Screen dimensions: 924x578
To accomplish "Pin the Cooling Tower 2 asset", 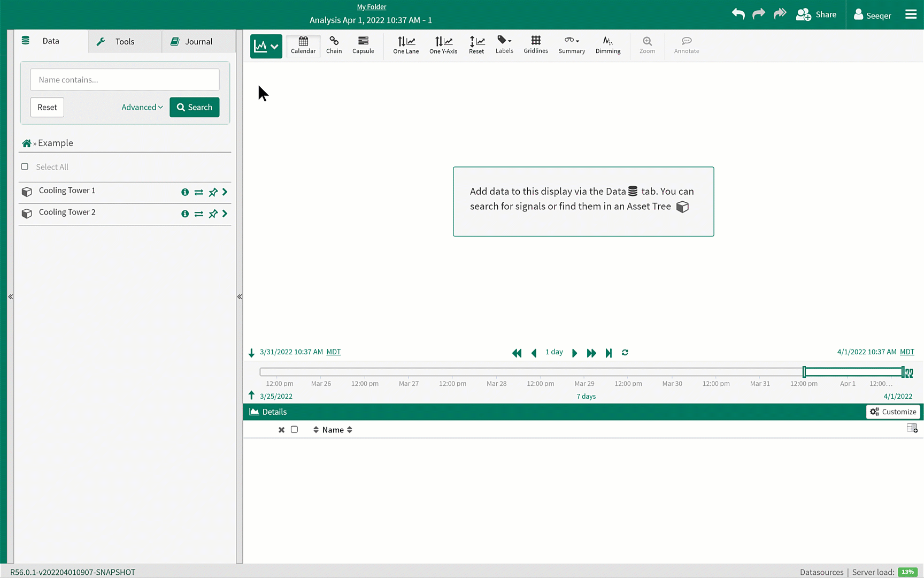I will click(213, 214).
